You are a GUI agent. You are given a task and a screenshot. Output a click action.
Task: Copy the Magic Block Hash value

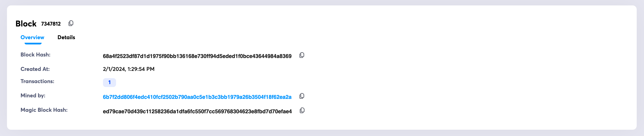tap(302, 111)
